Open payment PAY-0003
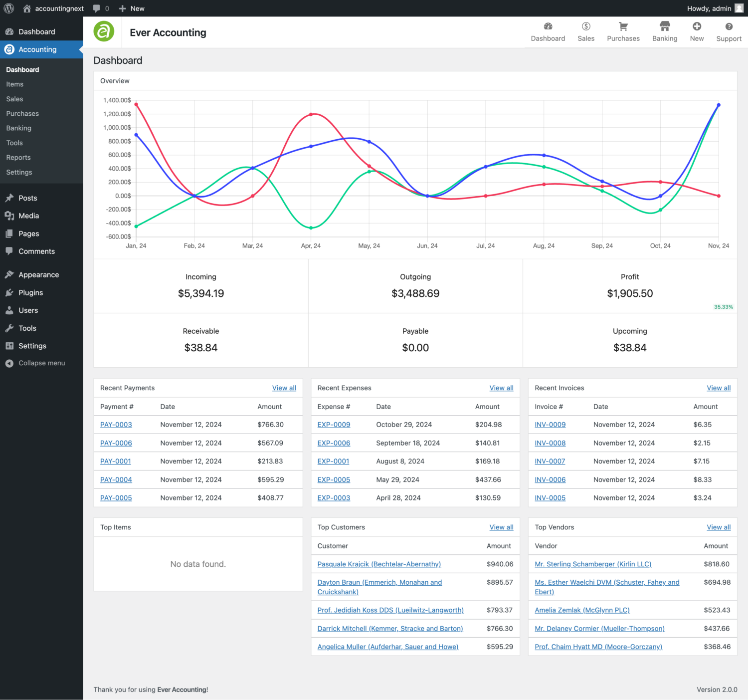This screenshot has width=748, height=700. point(116,425)
